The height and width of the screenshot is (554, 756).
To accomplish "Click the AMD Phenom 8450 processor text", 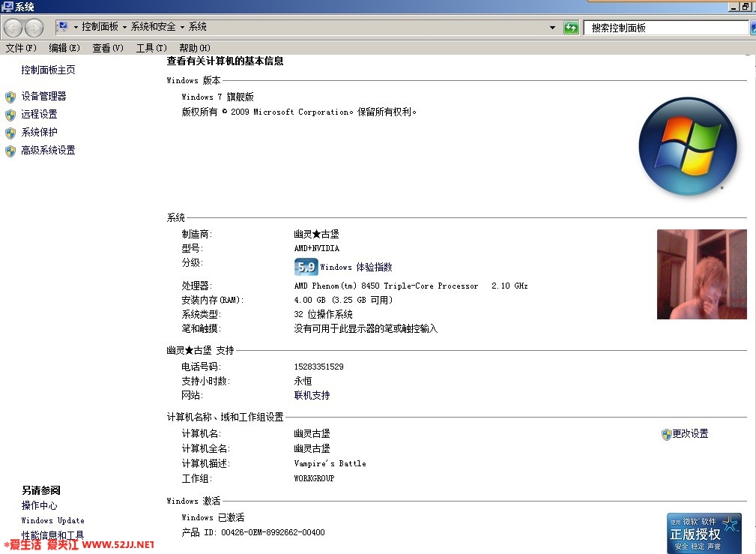I will 411,286.
